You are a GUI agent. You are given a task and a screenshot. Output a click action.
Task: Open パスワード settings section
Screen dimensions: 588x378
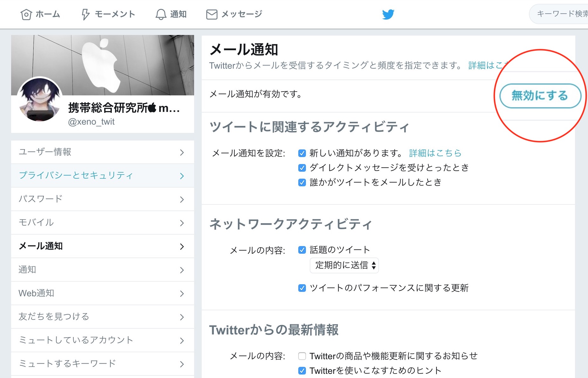(x=103, y=199)
